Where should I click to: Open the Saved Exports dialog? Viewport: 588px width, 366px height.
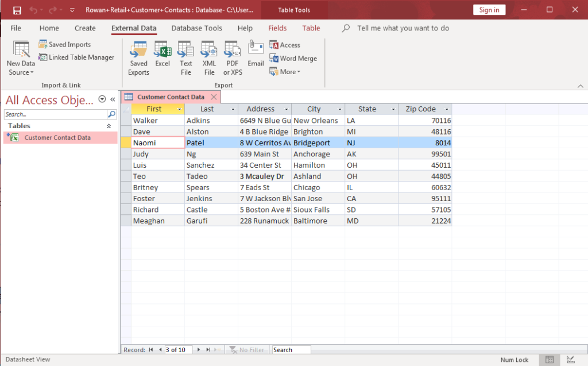click(x=138, y=57)
